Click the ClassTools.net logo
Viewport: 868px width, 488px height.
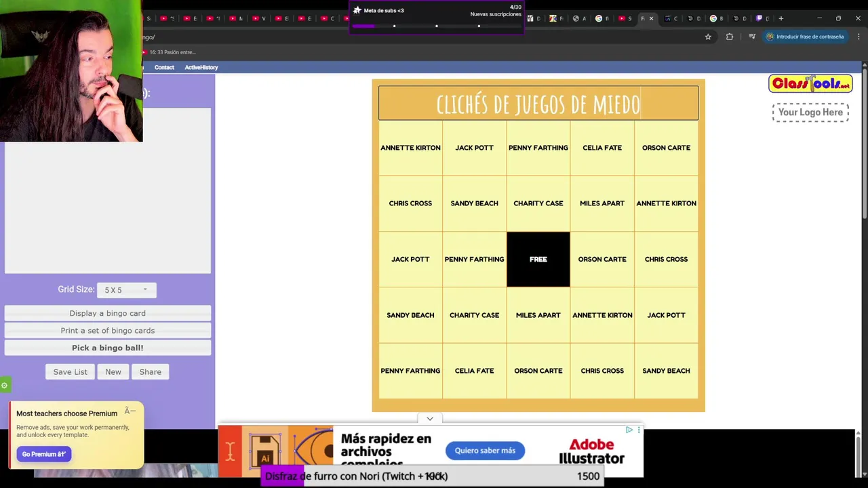[x=810, y=83]
